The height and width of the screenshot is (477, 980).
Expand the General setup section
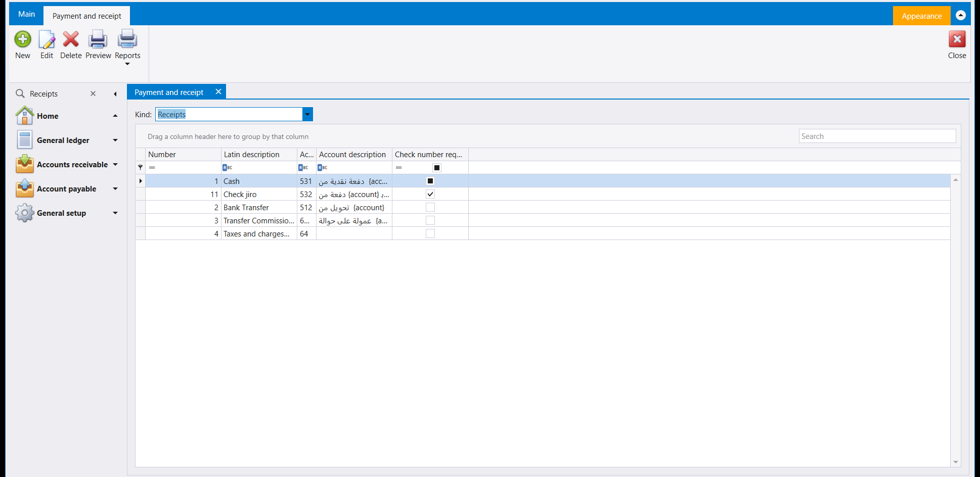tap(115, 213)
